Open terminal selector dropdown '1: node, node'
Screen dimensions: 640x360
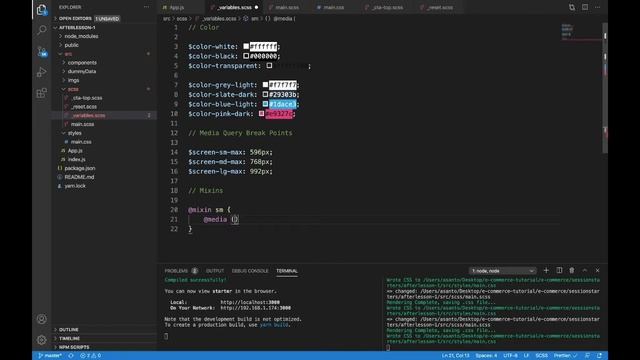click(x=502, y=271)
